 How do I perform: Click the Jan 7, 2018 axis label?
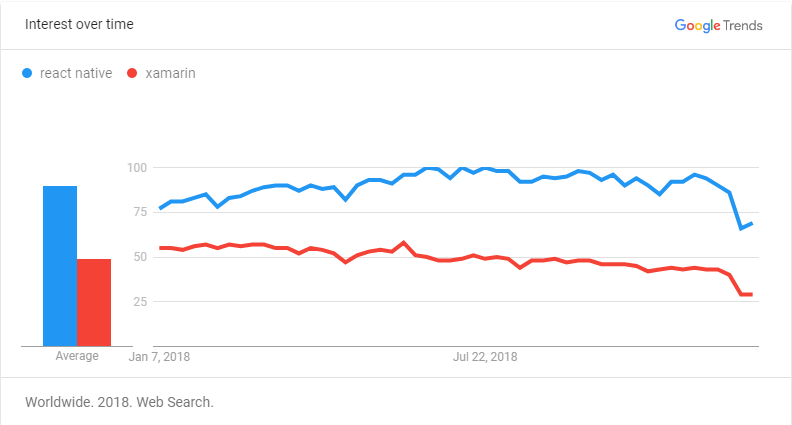pos(159,357)
